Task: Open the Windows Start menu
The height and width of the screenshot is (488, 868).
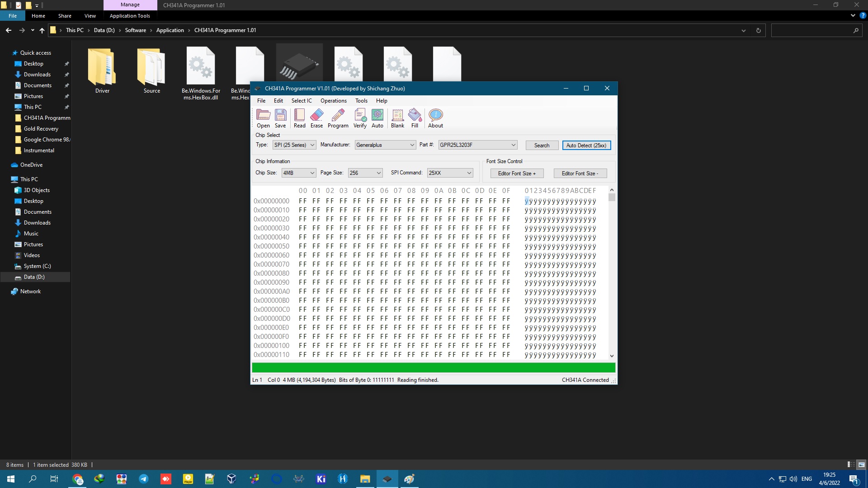Action: pyautogui.click(x=11, y=479)
